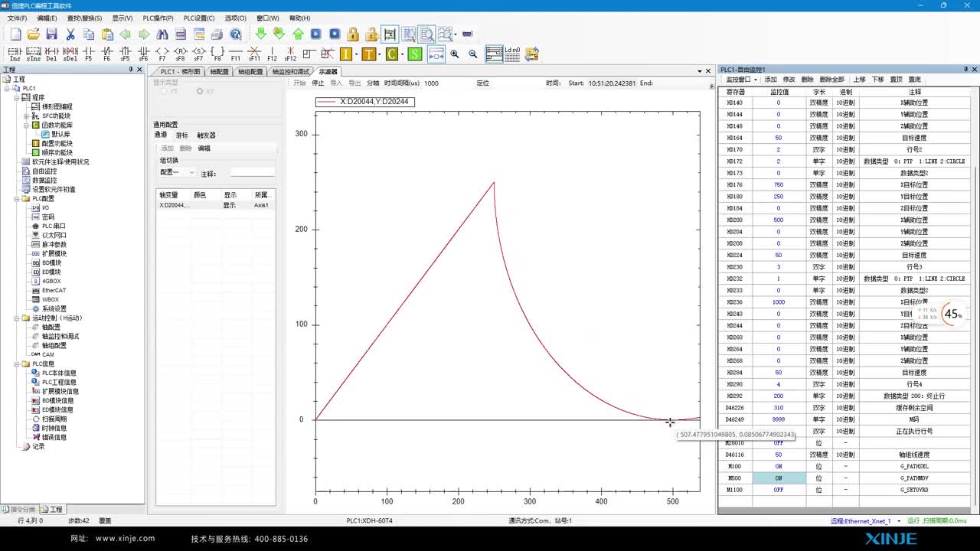The width and height of the screenshot is (980, 551).
Task: Insert green S sequence block icon
Action: (414, 54)
